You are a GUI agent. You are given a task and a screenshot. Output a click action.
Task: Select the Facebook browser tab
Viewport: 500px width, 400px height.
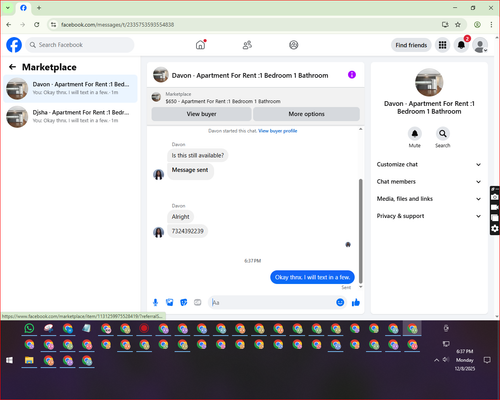tap(23, 8)
